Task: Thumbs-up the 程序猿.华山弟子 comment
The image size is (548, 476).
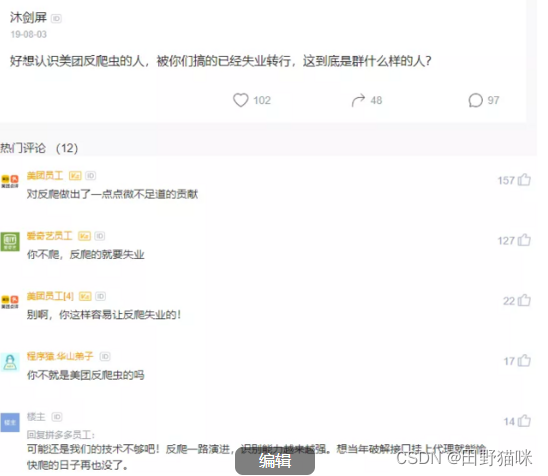Action: pos(524,360)
